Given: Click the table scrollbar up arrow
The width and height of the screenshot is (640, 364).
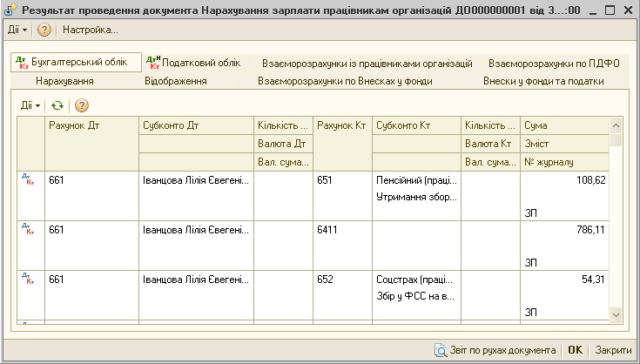Looking at the screenshot, I should pyautogui.click(x=616, y=125).
